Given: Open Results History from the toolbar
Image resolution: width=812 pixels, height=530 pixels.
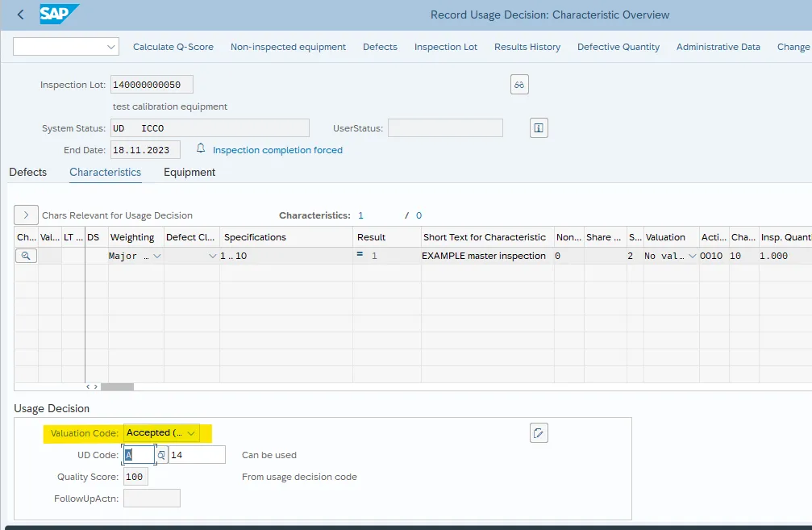Looking at the screenshot, I should pyautogui.click(x=527, y=47).
